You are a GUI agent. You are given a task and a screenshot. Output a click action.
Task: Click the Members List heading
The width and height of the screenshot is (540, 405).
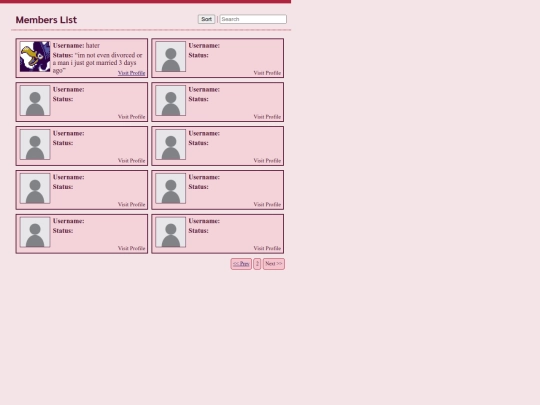[x=46, y=20]
